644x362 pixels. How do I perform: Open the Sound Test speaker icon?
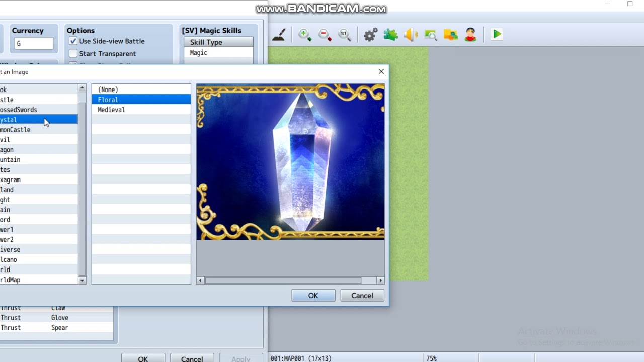pos(411,35)
